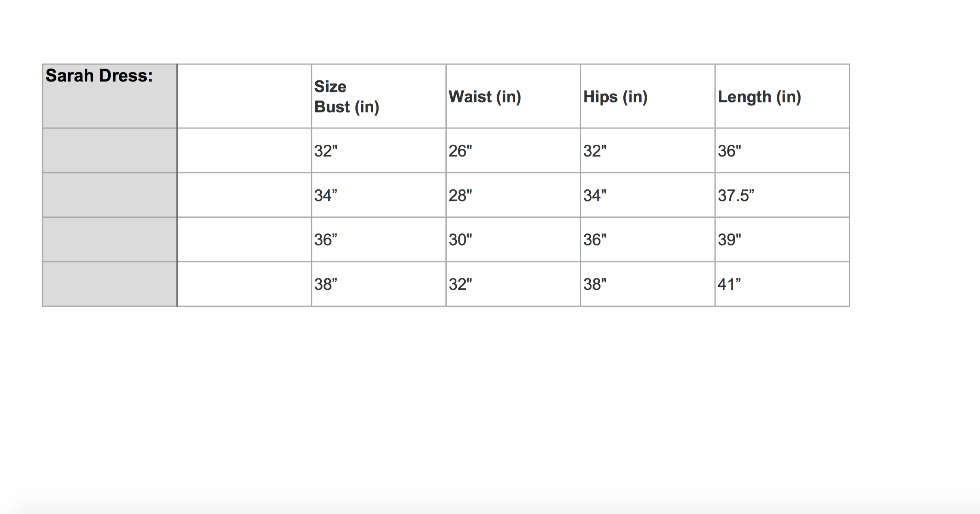Click the 32" value in Waist column

pyautogui.click(x=460, y=284)
